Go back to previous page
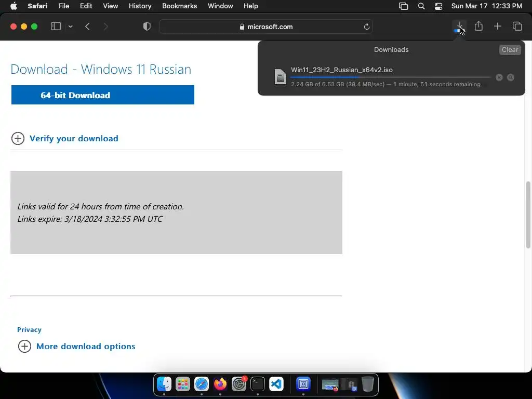 (87, 26)
